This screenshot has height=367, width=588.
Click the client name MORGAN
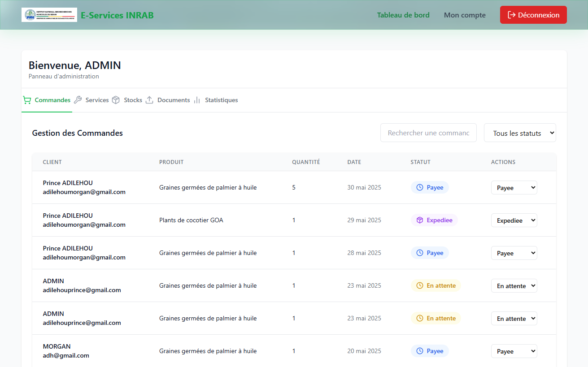[57, 346]
